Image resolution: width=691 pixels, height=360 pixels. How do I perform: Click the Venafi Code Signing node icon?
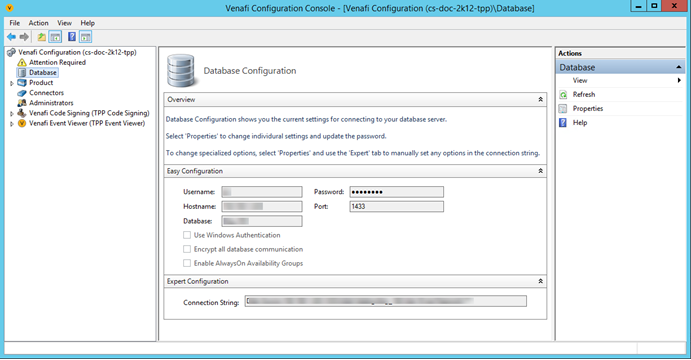22,113
